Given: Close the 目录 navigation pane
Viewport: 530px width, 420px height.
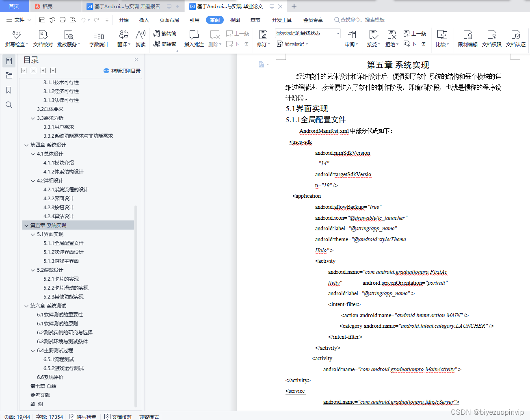Looking at the screenshot, I should (136, 59).
